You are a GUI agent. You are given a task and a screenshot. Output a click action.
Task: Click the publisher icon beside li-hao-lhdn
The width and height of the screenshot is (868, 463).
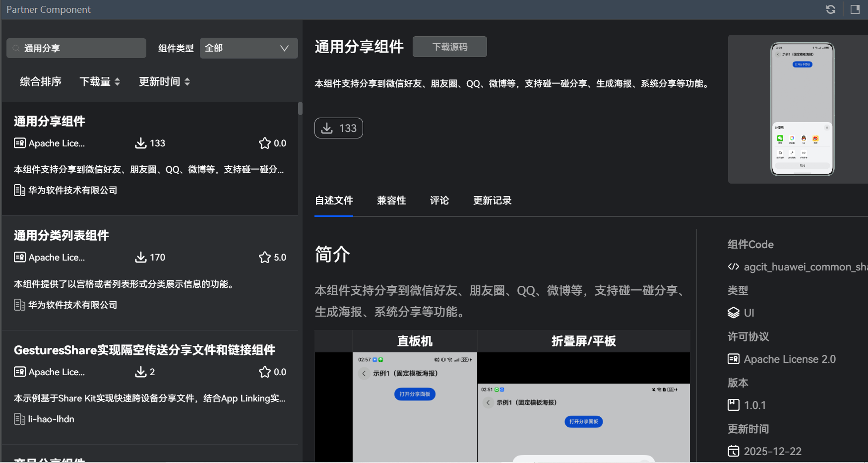[x=19, y=419]
